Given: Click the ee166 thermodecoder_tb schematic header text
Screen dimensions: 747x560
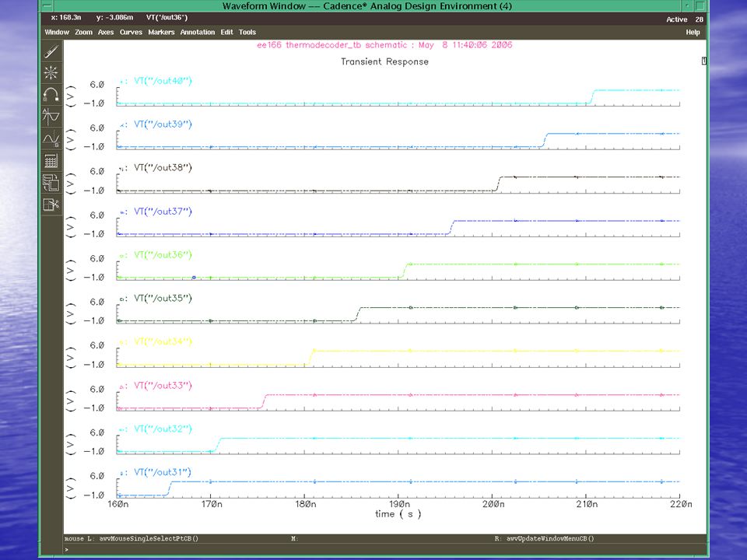Looking at the screenshot, I should pos(384,45).
